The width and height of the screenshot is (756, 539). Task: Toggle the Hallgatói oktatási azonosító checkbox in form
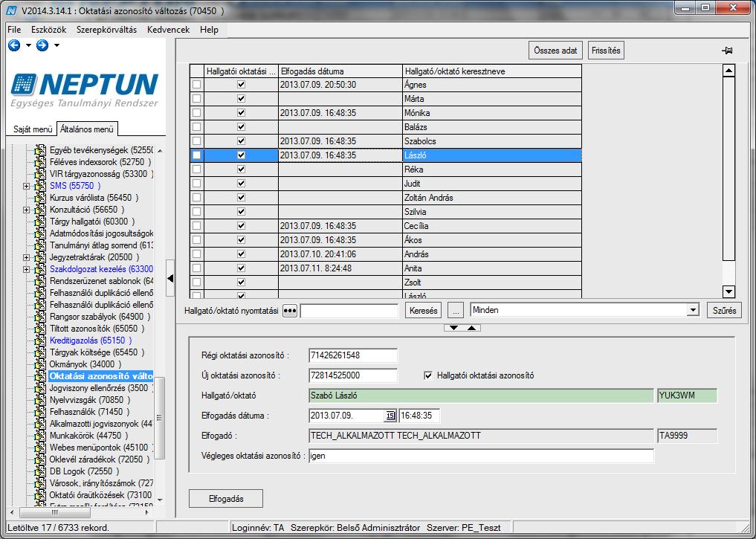coord(428,375)
